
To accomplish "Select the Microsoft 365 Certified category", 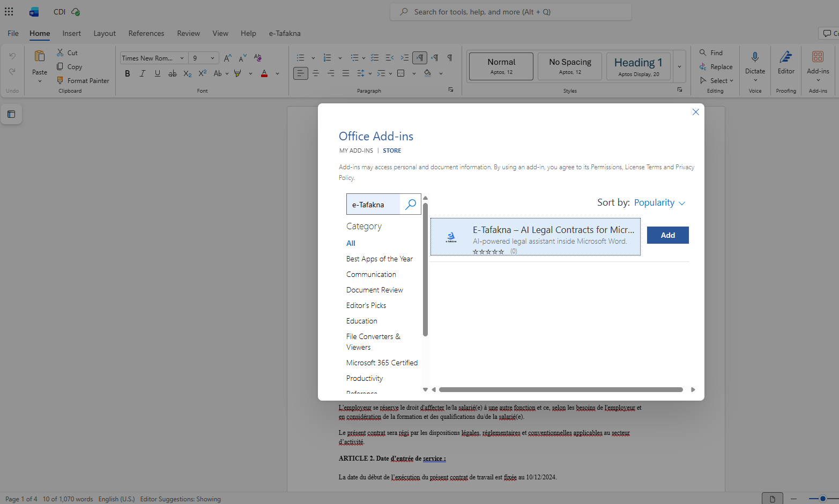I will click(382, 363).
